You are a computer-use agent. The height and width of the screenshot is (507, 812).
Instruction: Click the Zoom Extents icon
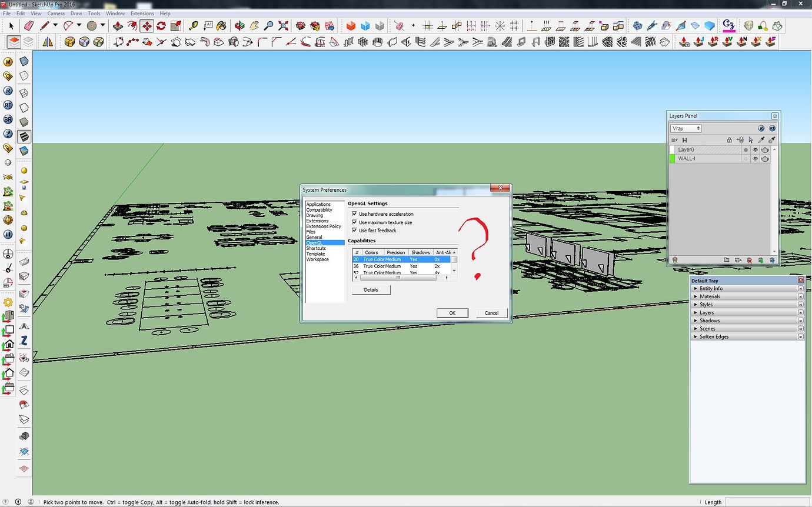coord(284,26)
